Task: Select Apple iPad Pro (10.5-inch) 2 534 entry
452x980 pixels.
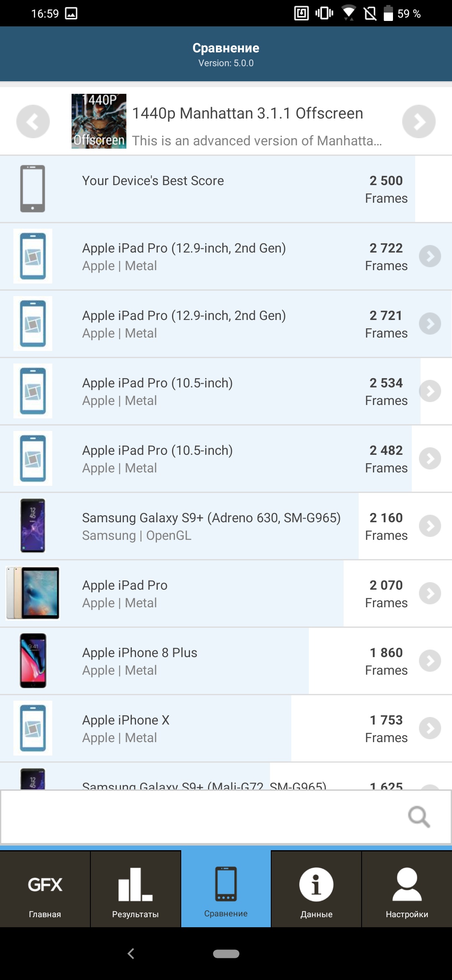Action: click(209, 391)
